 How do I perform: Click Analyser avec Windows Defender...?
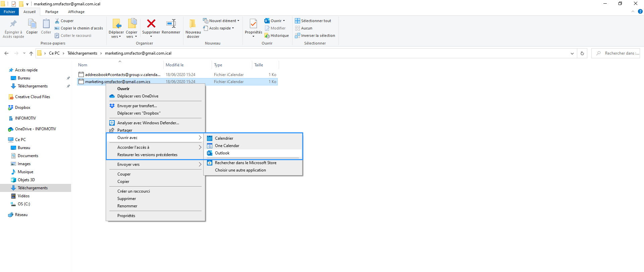[x=155, y=123]
